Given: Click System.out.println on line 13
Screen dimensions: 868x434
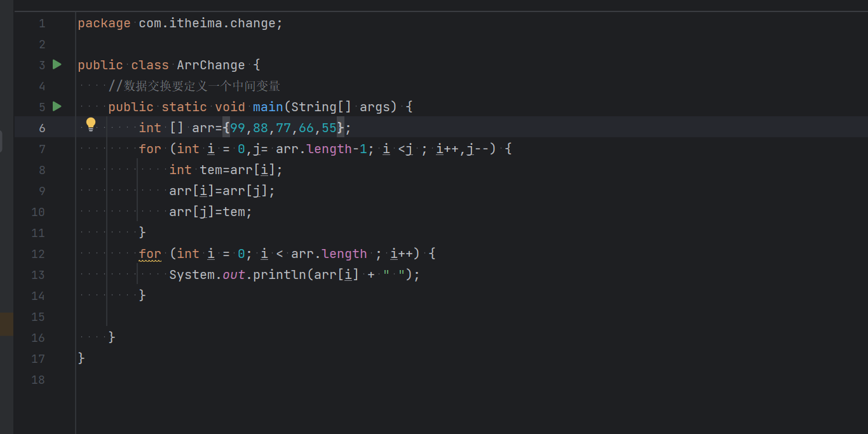Looking at the screenshot, I should coord(238,275).
